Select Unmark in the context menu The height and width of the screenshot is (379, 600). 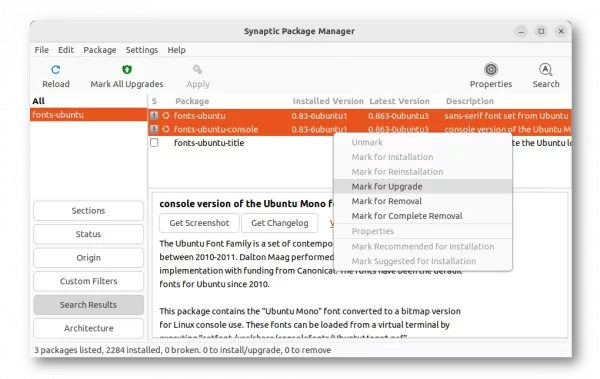pos(423,142)
